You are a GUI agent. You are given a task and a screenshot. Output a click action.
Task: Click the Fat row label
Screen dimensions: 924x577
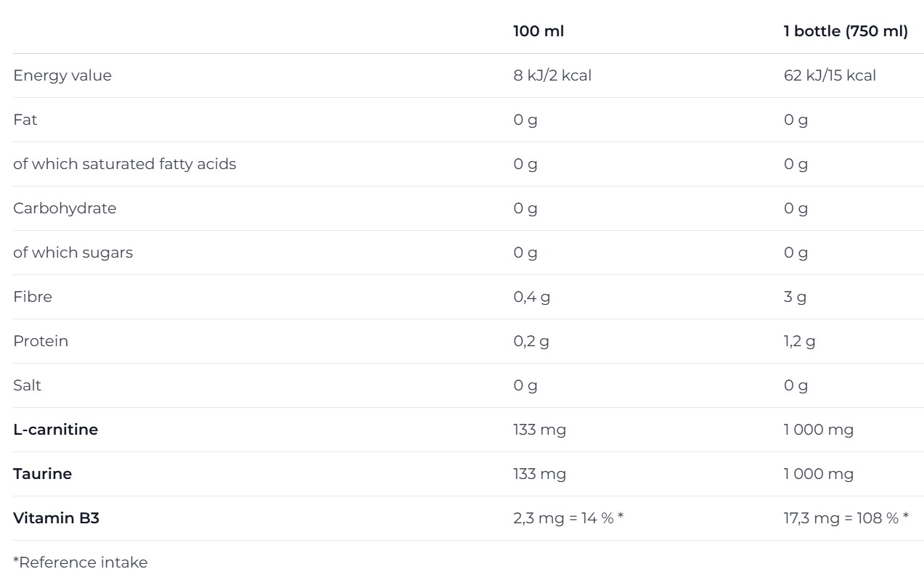(x=25, y=120)
